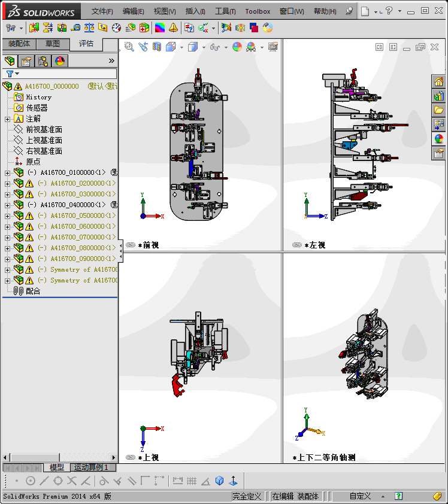Screen dimensions: 448x504
Task: Click the horizontal scrollbar right arrow
Action: click(x=113, y=457)
